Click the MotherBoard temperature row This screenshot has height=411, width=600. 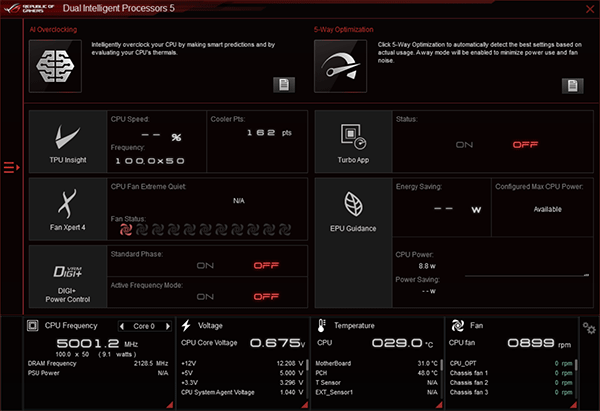(376, 363)
